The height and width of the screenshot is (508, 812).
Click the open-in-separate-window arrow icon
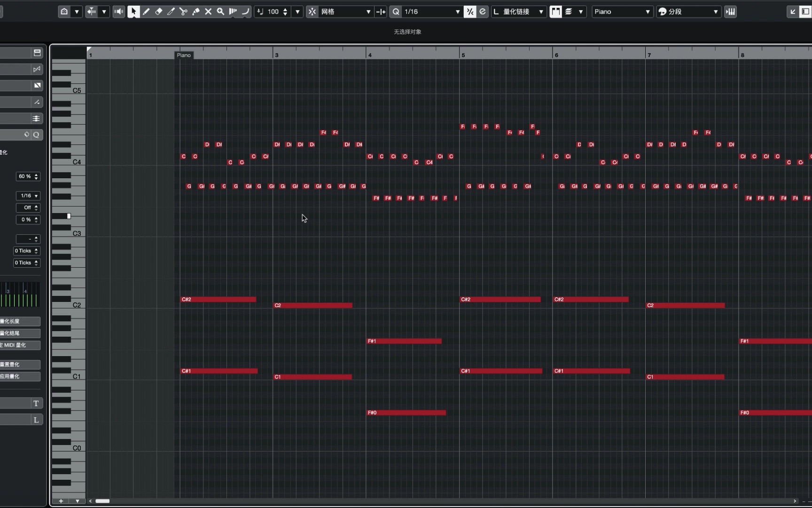(x=793, y=12)
